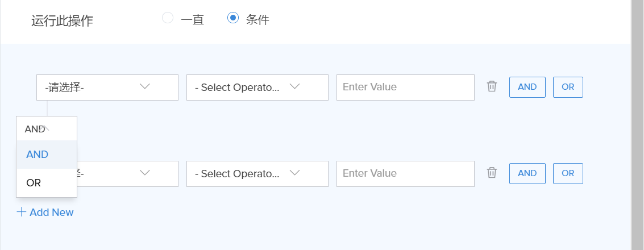Expand the second row's Select Operator dropdown
The image size is (644, 250).
(x=257, y=173)
